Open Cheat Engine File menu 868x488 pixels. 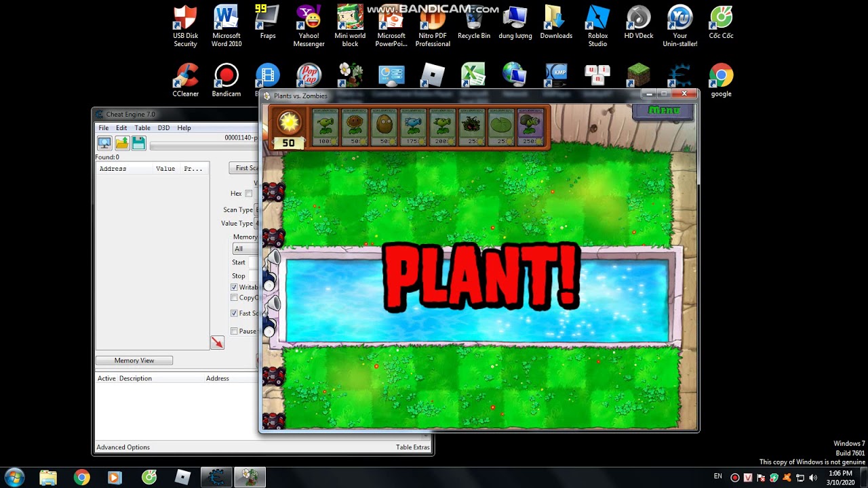[104, 128]
